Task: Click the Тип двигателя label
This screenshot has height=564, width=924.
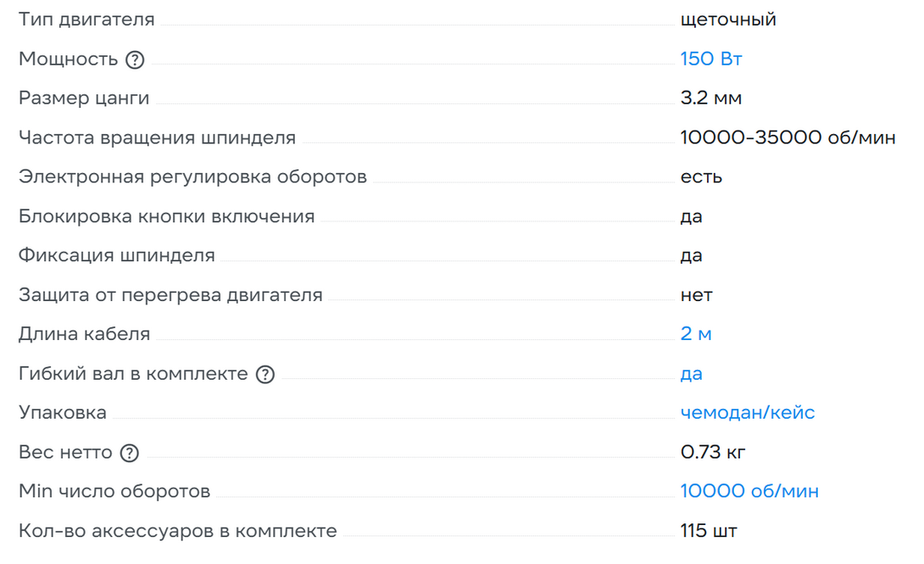Action: click(86, 20)
